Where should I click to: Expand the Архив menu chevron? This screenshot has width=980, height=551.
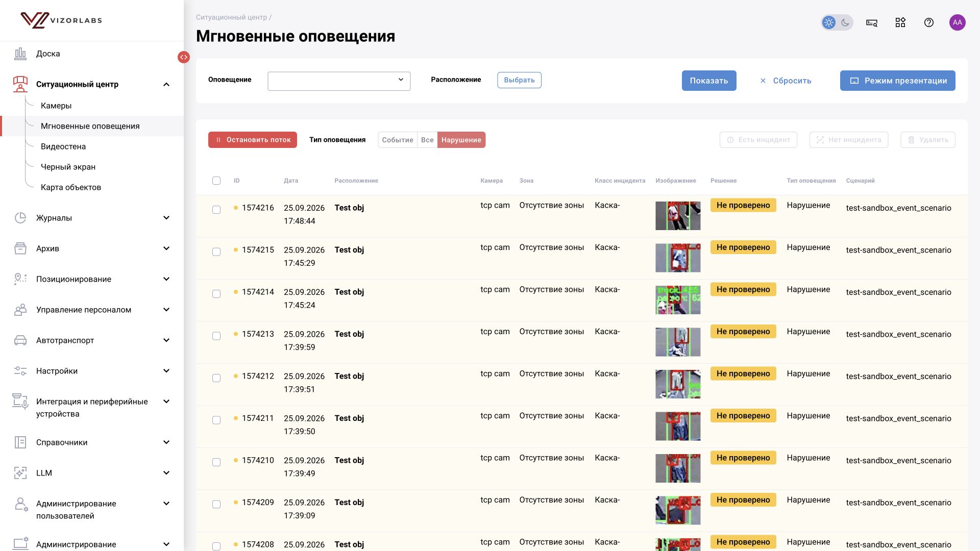click(166, 248)
